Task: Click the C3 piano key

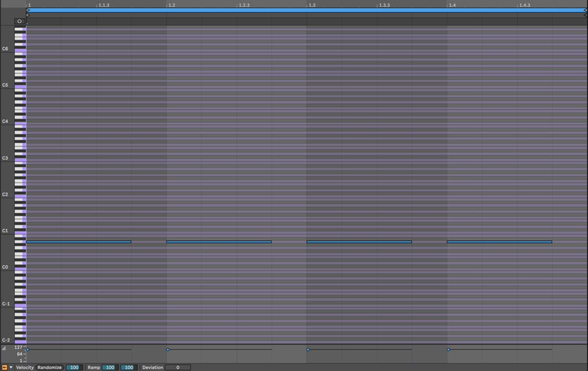Action: coord(20,160)
